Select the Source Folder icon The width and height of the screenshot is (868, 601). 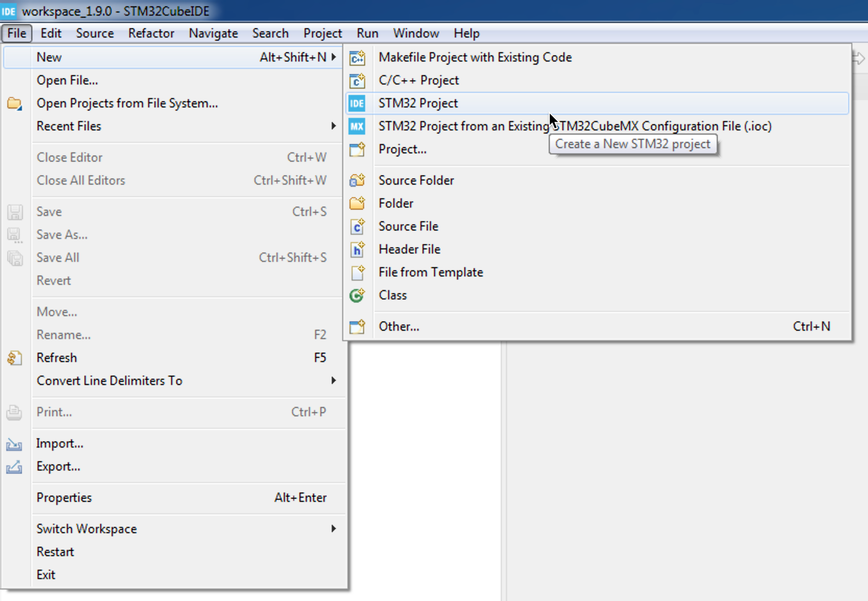(x=357, y=180)
